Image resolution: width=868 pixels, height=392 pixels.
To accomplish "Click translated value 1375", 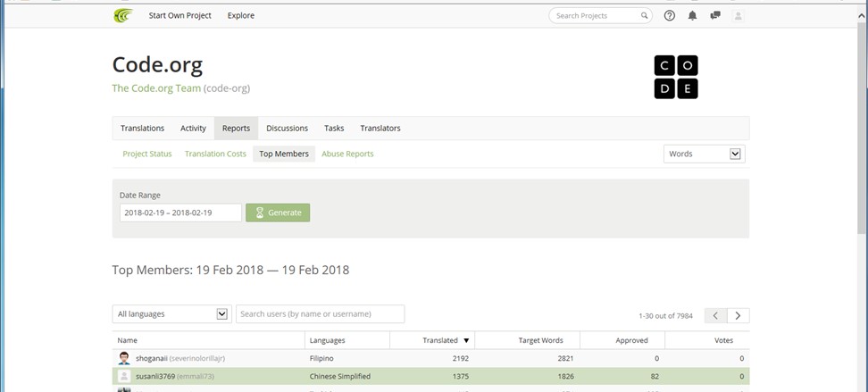I will coord(461,377).
